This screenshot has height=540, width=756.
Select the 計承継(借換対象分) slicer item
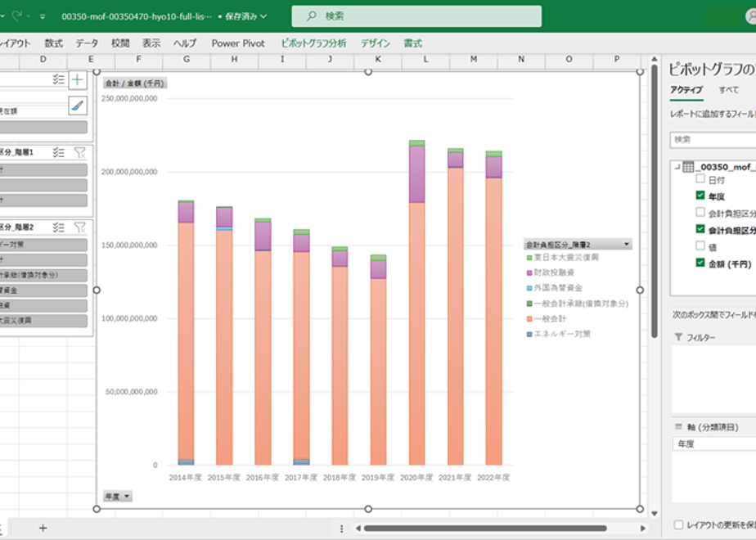click(x=43, y=275)
